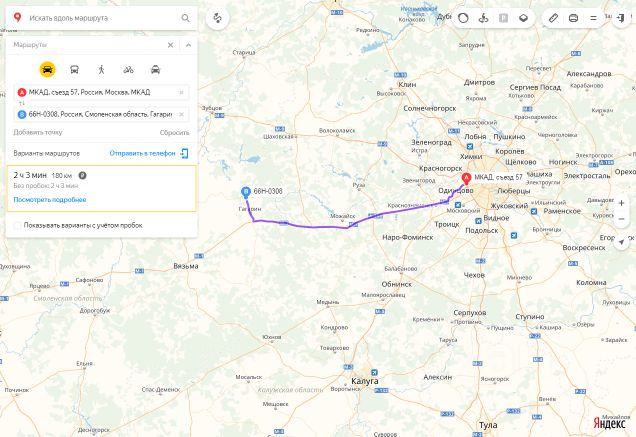Open the hamburger menu in top toolbar
The width and height of the screenshot is (636, 437).
coord(593,18)
